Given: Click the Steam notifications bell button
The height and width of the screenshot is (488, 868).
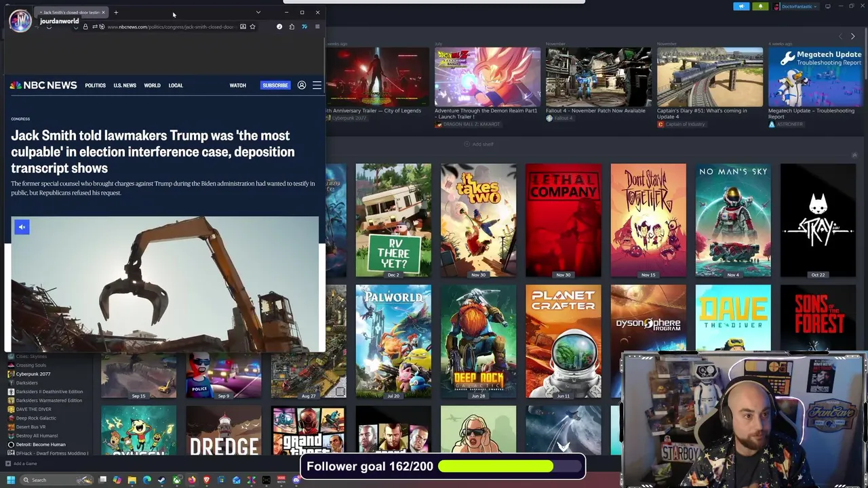Looking at the screenshot, I should point(760,6).
